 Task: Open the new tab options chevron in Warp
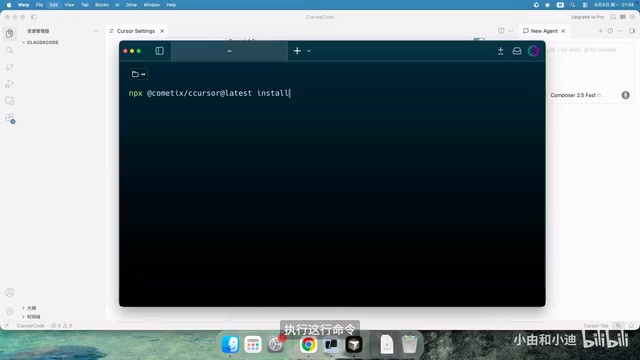pyautogui.click(x=309, y=51)
